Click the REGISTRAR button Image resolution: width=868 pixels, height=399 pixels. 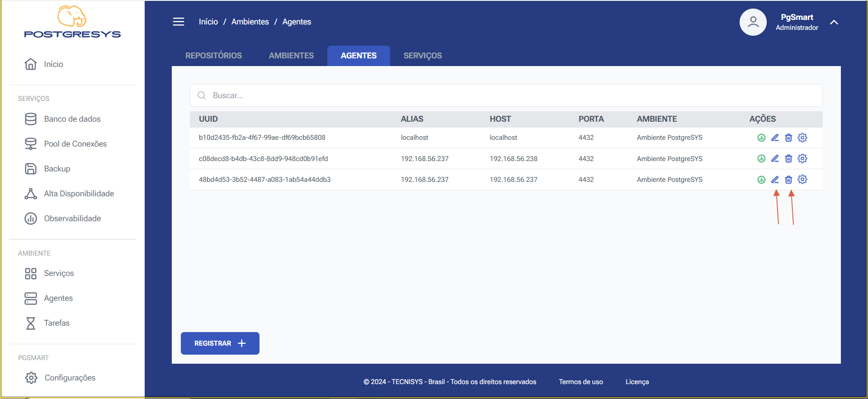pyautogui.click(x=220, y=343)
